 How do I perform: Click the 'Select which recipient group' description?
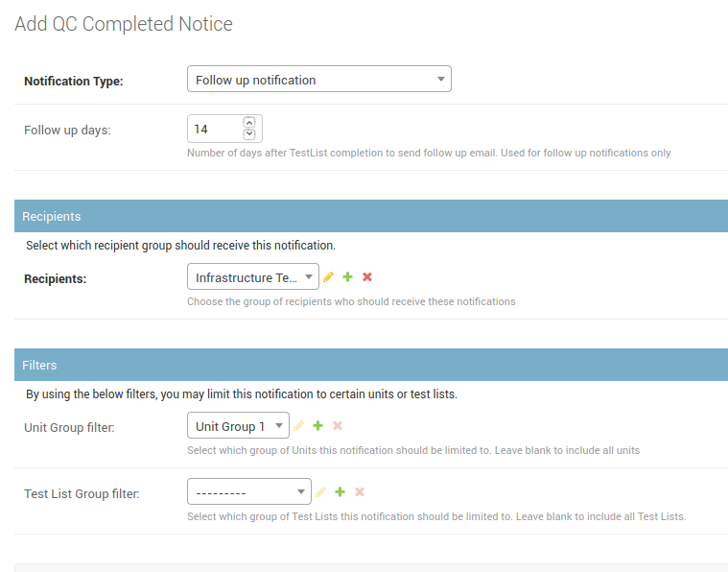[x=180, y=246]
